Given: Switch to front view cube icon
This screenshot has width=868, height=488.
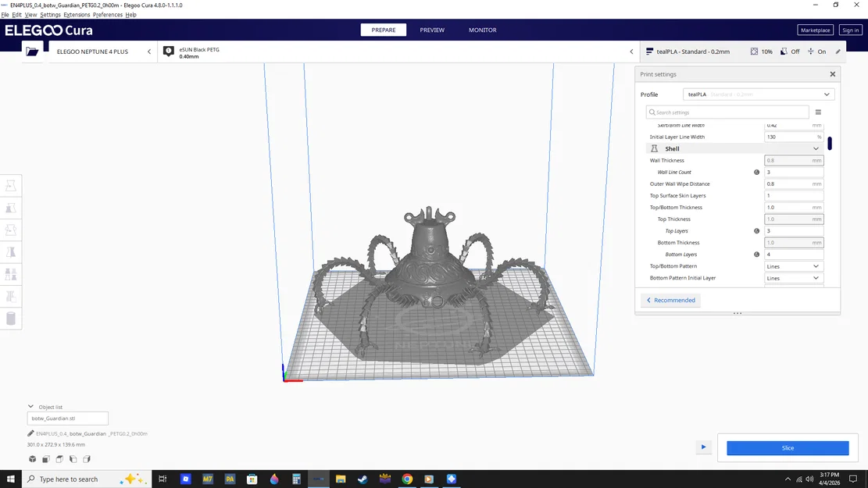Looking at the screenshot, I should (46, 459).
